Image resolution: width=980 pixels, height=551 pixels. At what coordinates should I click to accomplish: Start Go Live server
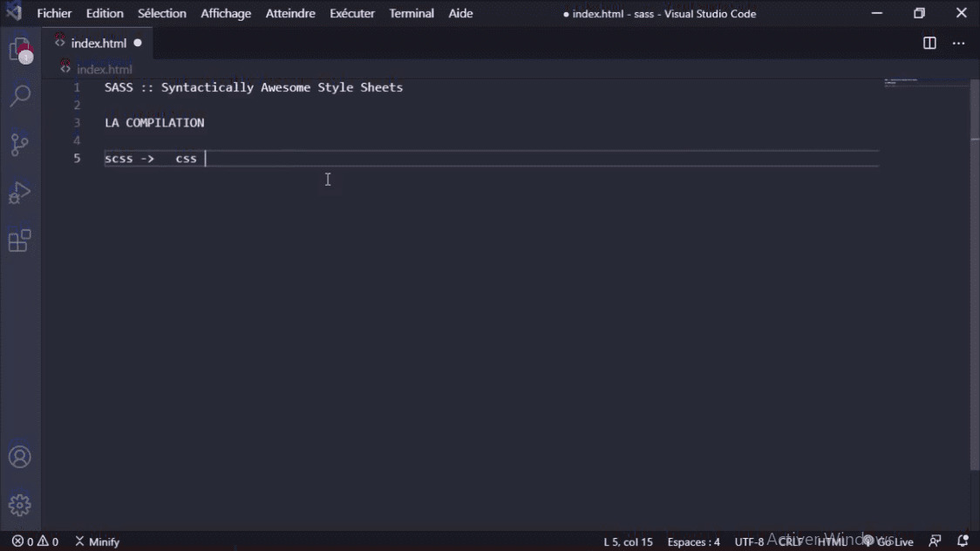tap(888, 541)
